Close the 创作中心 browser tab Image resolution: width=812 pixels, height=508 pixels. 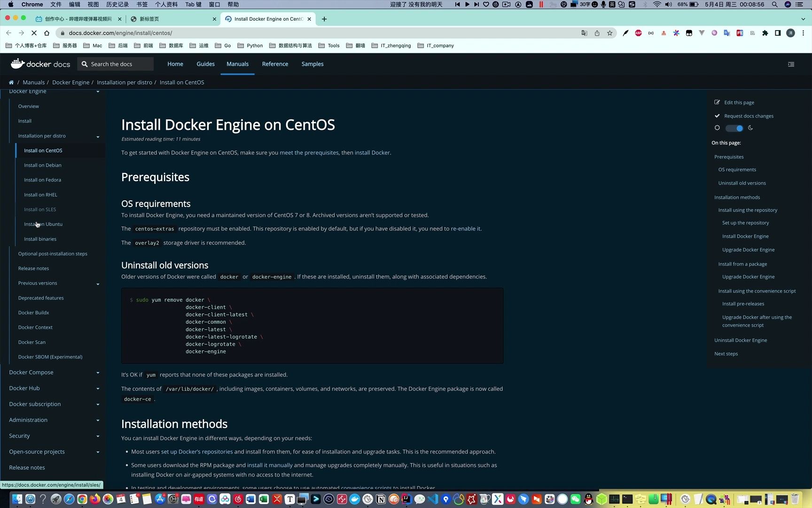point(119,19)
